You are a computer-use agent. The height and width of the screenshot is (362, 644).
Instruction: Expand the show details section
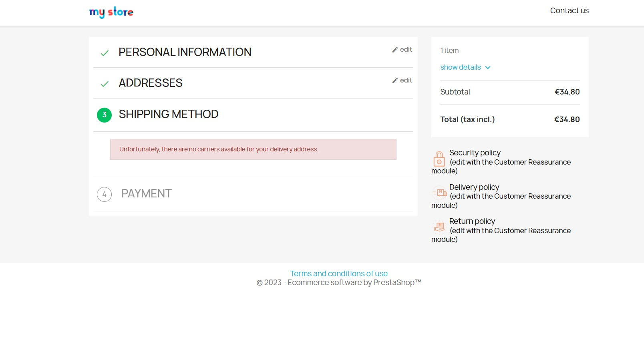[x=461, y=67]
